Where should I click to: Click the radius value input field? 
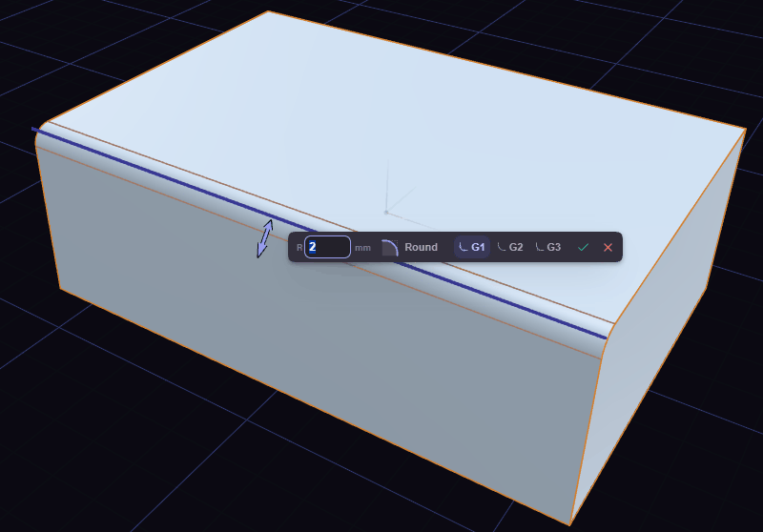pos(327,247)
